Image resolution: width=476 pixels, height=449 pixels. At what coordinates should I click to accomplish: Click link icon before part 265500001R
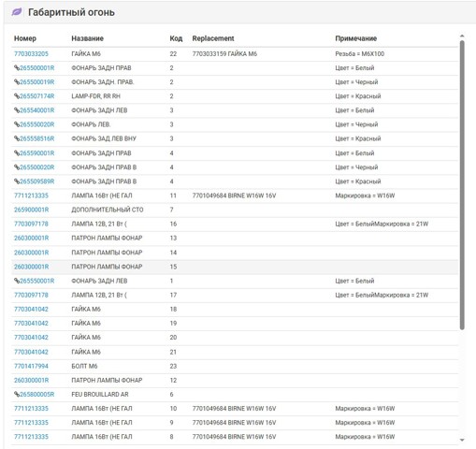coord(17,68)
